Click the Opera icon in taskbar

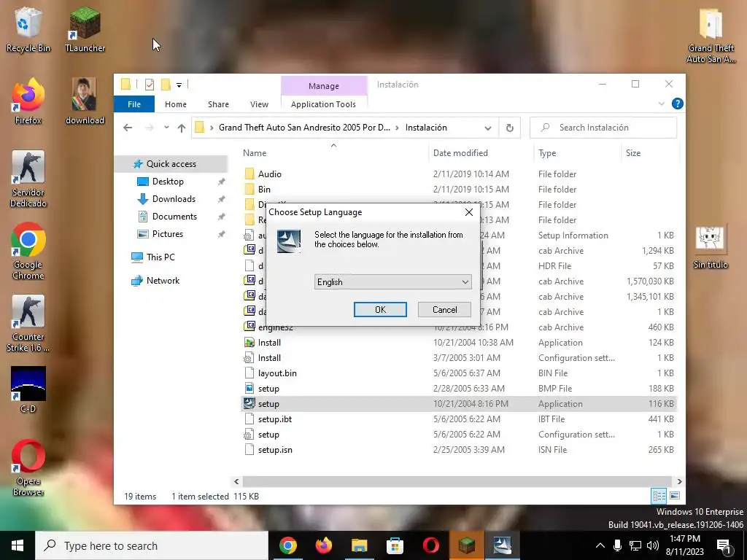430,545
